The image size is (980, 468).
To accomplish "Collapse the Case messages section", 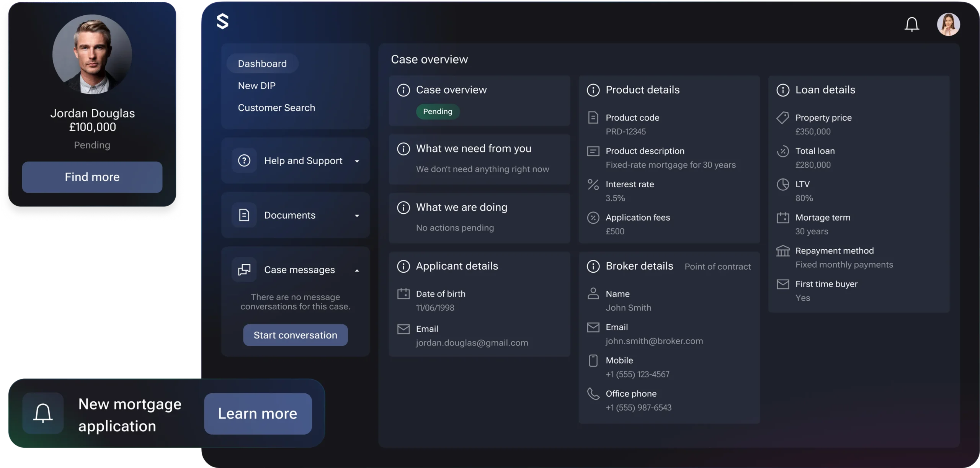I will 357,270.
